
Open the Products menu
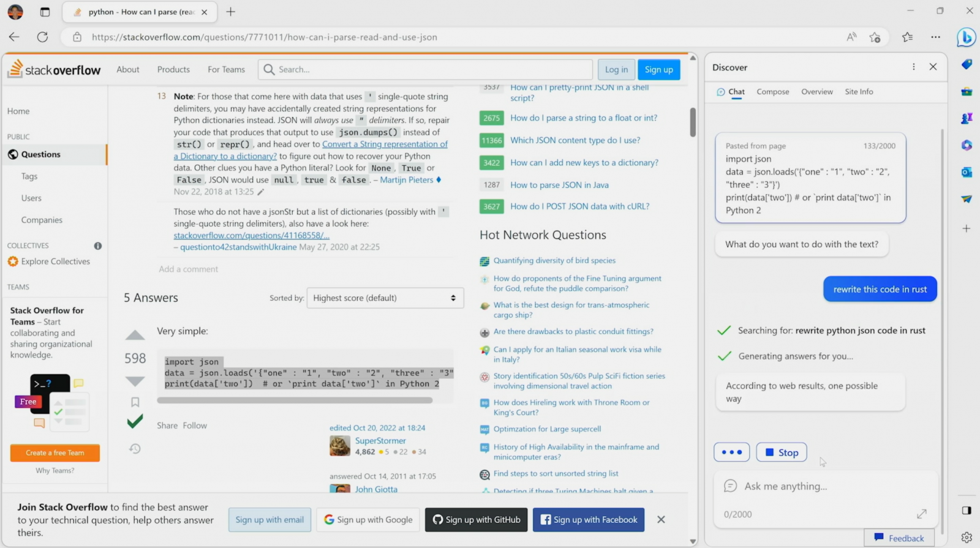pyautogui.click(x=173, y=69)
